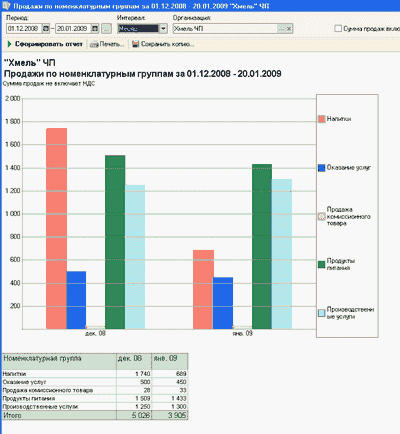
Task: Expand the Интервал dropdown arrow
Action: pos(163,29)
